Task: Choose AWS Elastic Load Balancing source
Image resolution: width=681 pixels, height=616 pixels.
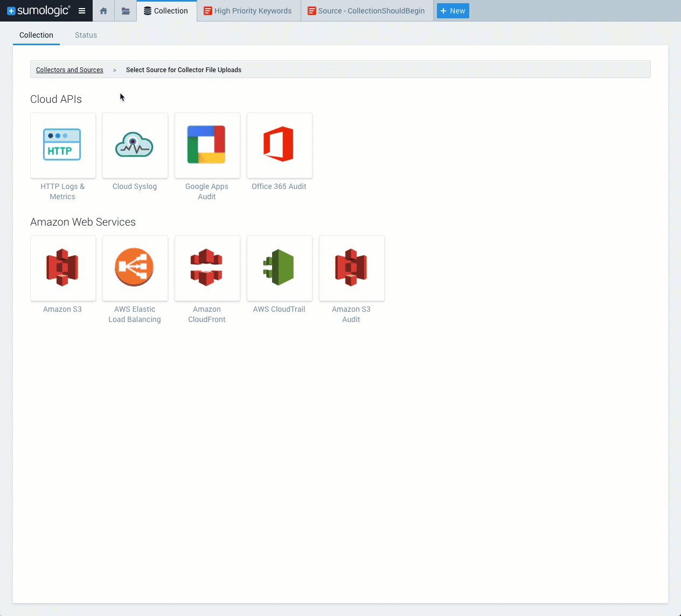Action: [x=135, y=268]
